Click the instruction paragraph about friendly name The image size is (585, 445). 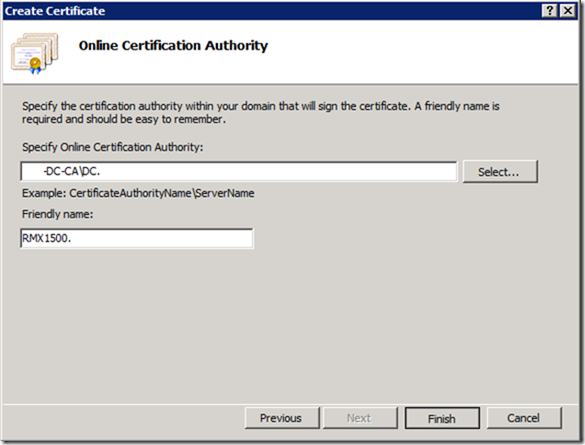260,113
